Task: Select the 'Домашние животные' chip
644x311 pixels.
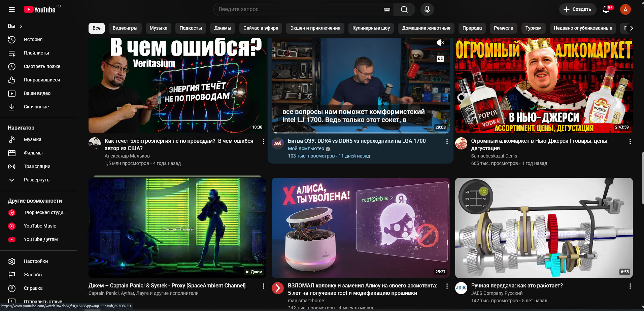Action: (426, 28)
